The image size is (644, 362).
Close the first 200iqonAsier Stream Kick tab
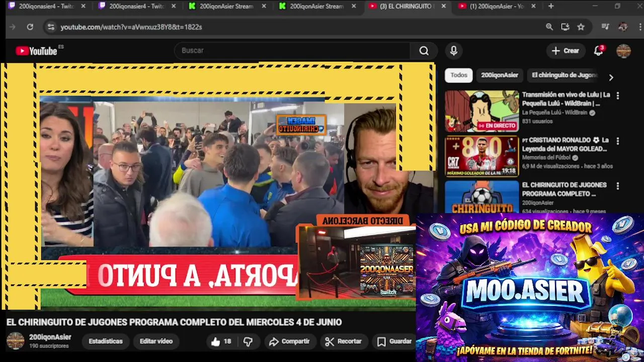click(264, 7)
